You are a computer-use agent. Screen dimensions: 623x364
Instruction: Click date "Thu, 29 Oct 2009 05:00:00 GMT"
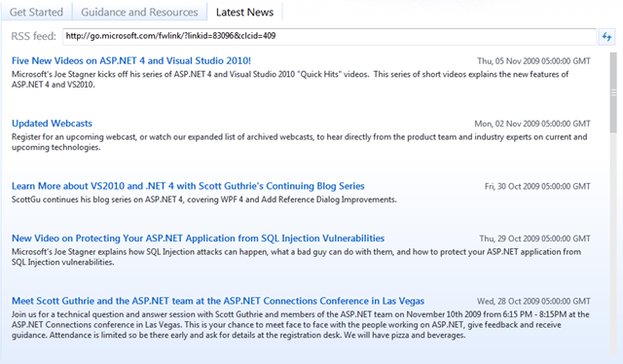click(534, 238)
